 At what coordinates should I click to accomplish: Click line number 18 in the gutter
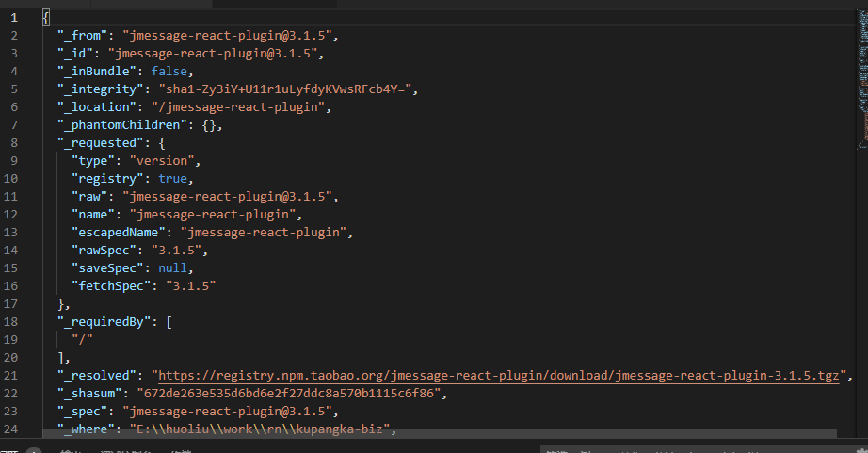click(10, 322)
